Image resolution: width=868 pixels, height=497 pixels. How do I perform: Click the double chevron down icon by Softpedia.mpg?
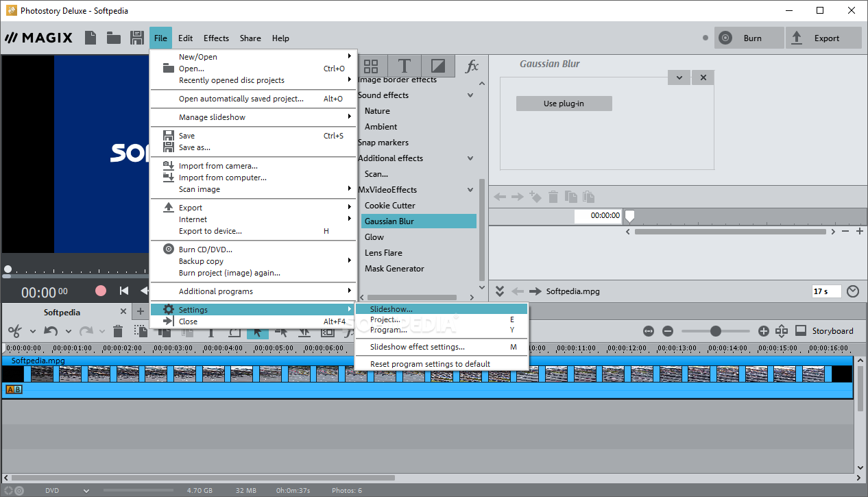500,291
